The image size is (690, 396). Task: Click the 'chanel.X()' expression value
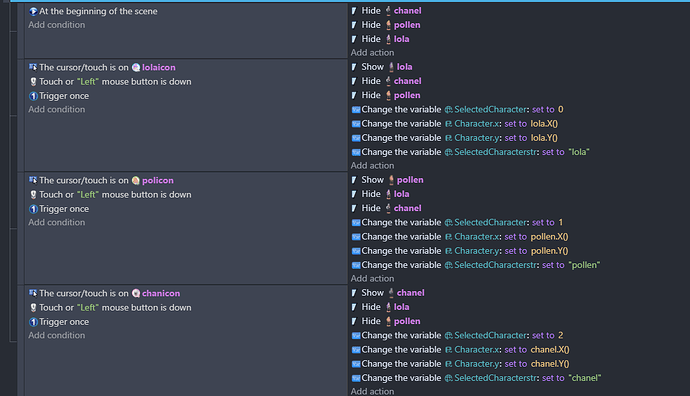click(550, 350)
